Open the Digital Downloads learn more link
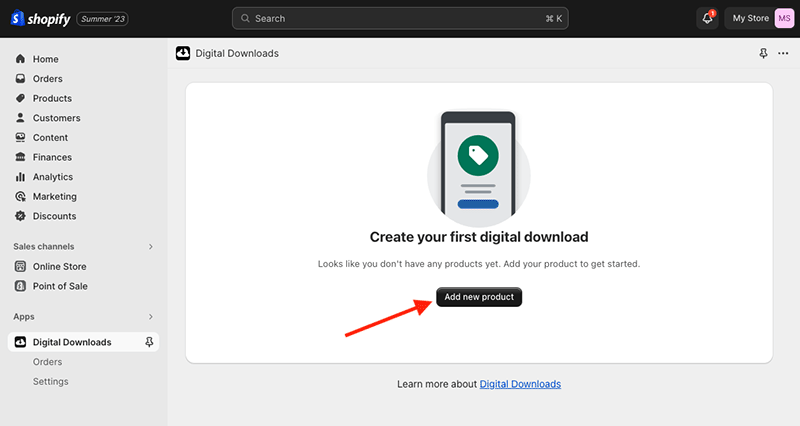The width and height of the screenshot is (800, 426). (520, 384)
